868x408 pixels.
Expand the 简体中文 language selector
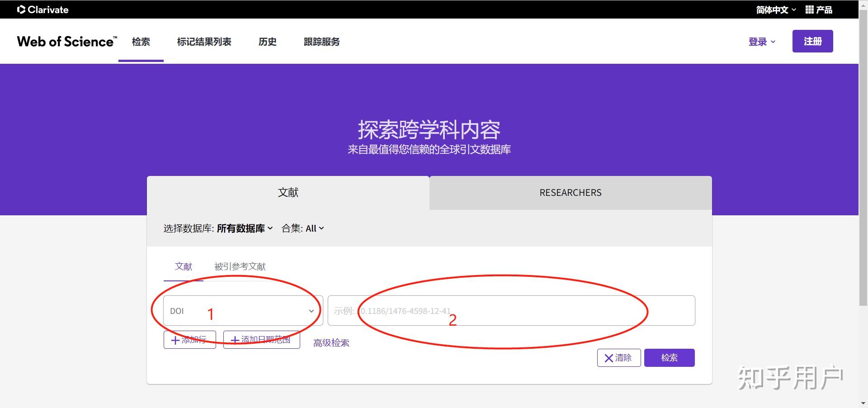[774, 9]
